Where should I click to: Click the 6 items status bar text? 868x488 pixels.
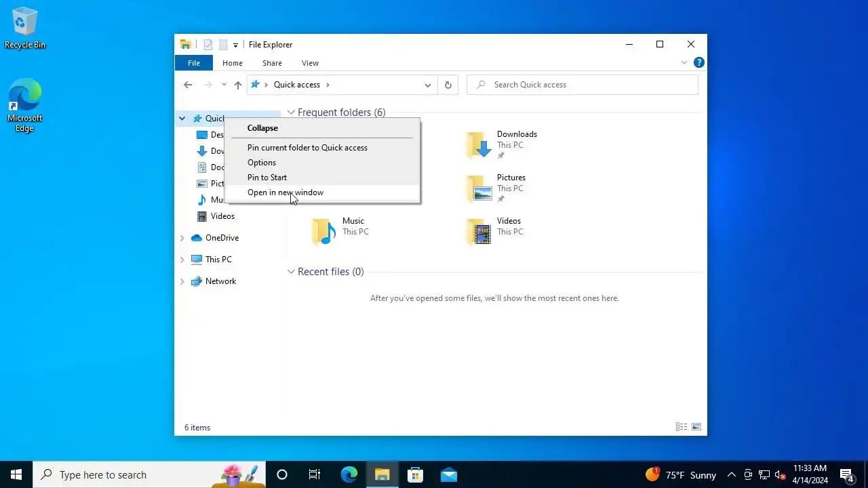pos(197,428)
